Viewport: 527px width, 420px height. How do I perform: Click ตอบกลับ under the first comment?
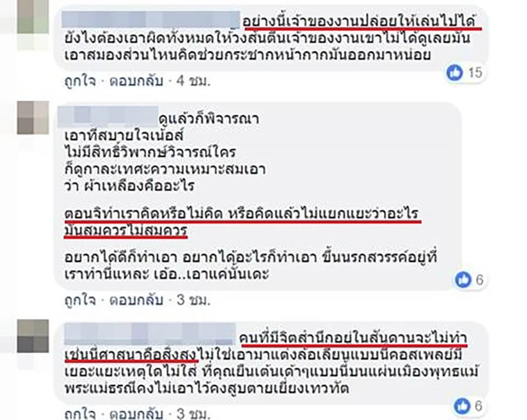click(x=136, y=81)
